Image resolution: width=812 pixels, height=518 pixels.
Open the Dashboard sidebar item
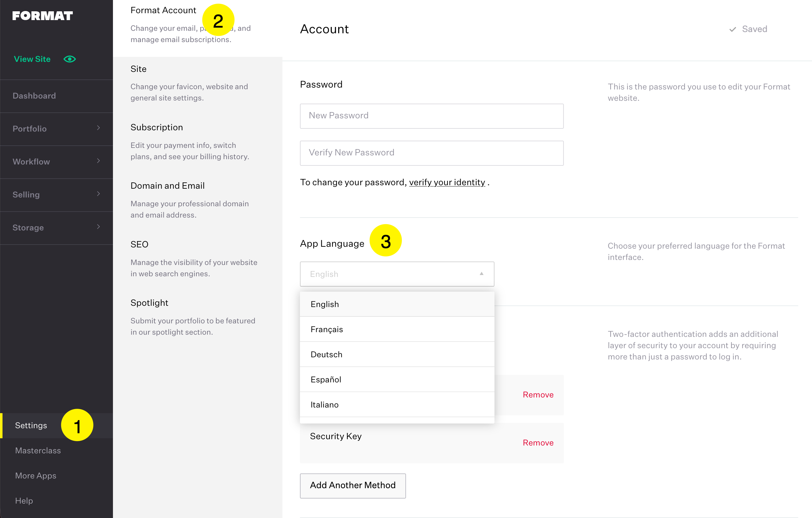coord(35,96)
